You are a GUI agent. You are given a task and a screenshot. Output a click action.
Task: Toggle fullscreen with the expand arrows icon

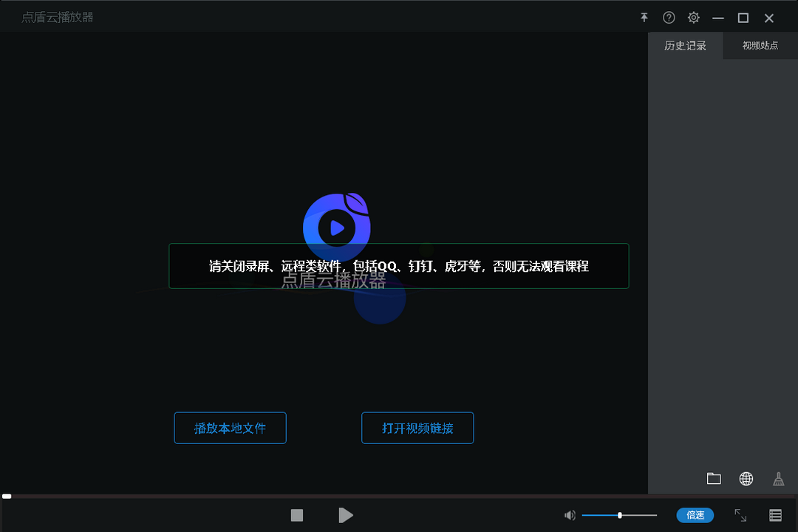click(x=740, y=515)
